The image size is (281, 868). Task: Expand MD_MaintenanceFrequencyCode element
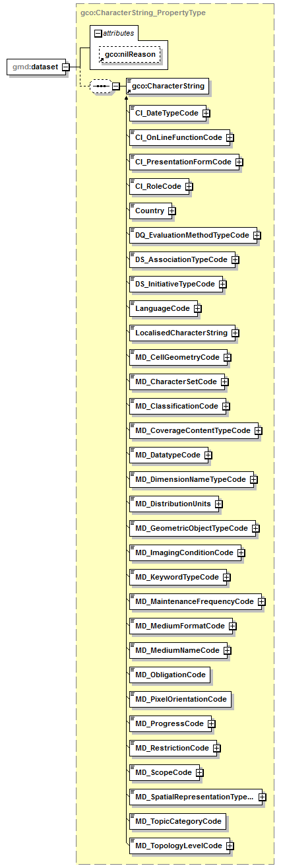[262, 601]
